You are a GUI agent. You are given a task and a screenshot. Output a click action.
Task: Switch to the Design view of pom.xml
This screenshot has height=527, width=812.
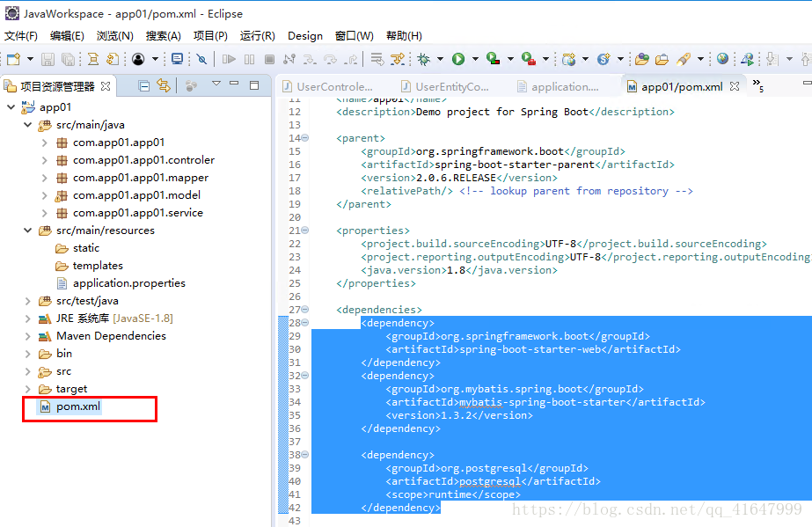point(304,36)
